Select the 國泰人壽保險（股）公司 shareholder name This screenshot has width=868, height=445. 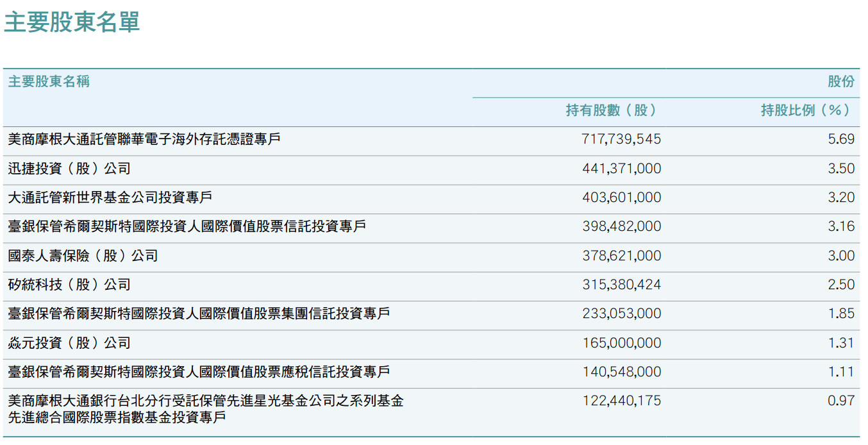click(83, 256)
